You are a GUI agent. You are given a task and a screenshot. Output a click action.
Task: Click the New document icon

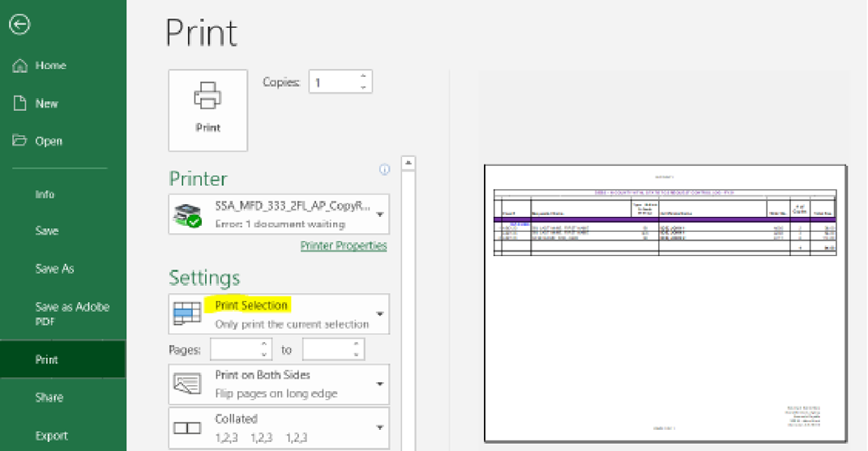coord(20,104)
